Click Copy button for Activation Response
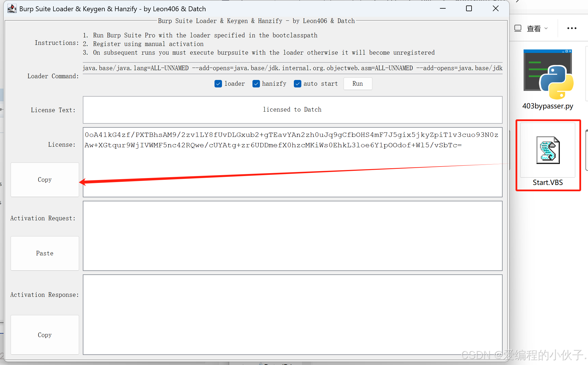Image resolution: width=588 pixels, height=365 pixels. pyautogui.click(x=45, y=335)
